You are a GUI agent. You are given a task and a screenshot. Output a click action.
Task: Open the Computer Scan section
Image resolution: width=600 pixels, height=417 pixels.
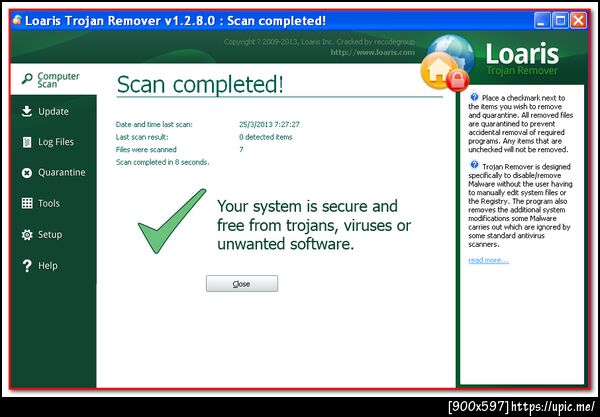(x=53, y=79)
